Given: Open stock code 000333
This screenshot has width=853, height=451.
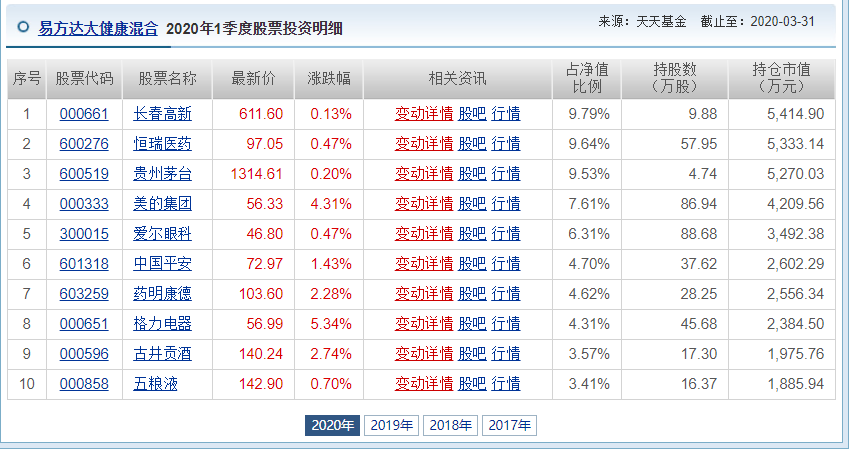Looking at the screenshot, I should coord(84,204).
